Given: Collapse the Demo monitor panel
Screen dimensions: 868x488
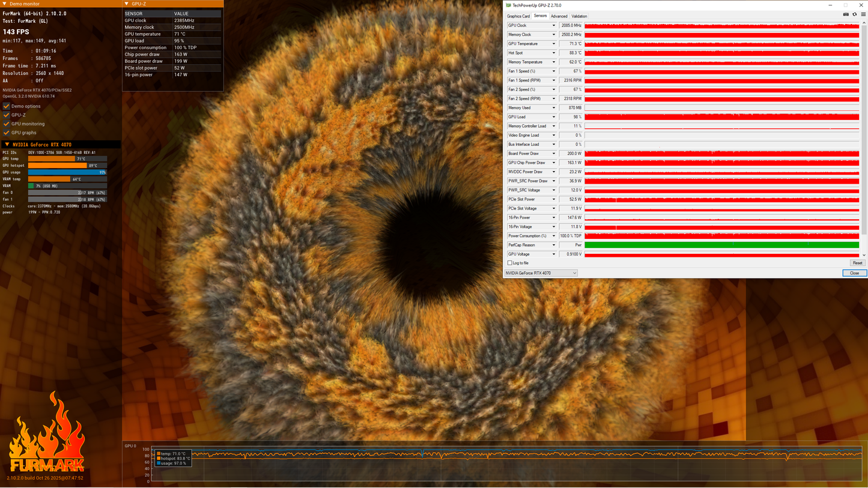Looking at the screenshot, I should [x=5, y=4].
